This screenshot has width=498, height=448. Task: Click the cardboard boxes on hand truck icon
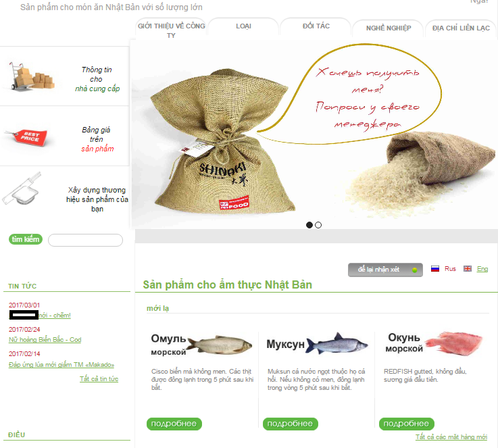[x=32, y=76]
